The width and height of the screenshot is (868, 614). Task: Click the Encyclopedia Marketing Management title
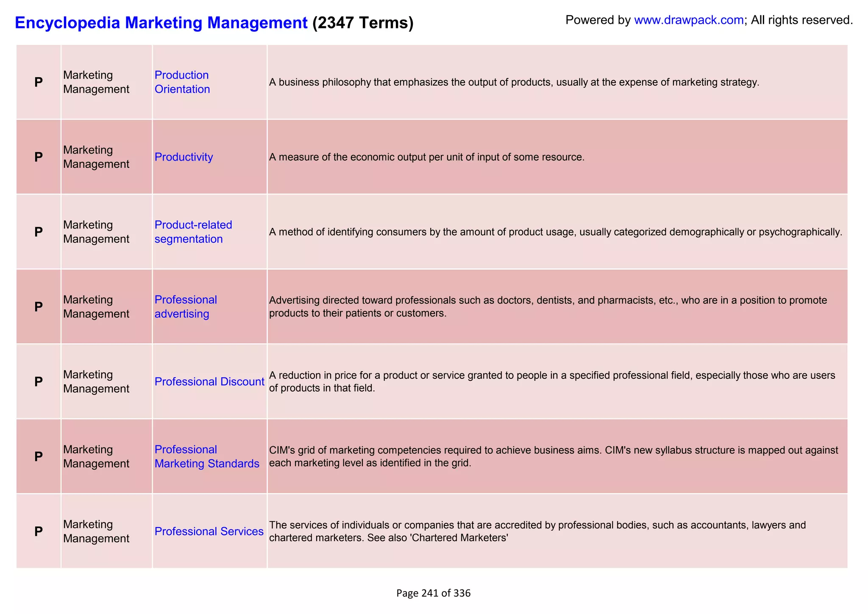161,22
